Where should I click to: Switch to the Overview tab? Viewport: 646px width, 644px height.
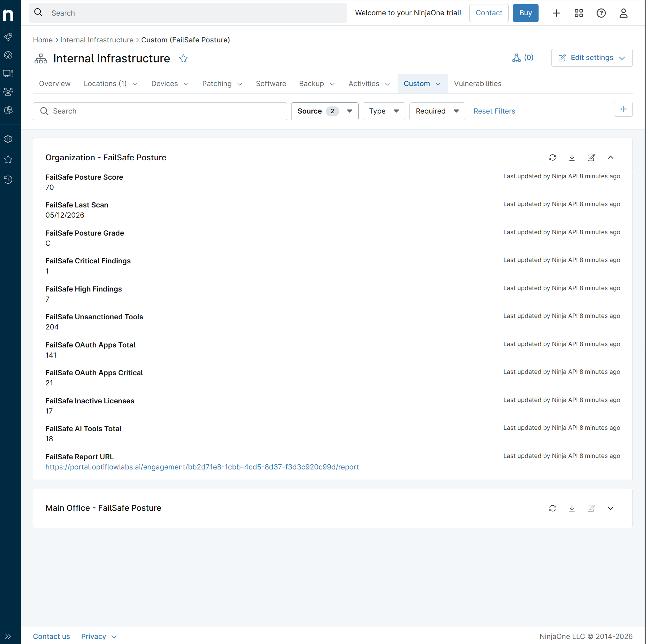pos(55,84)
